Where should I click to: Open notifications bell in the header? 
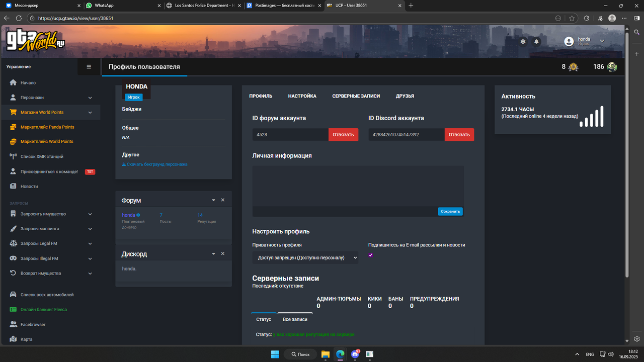536,42
